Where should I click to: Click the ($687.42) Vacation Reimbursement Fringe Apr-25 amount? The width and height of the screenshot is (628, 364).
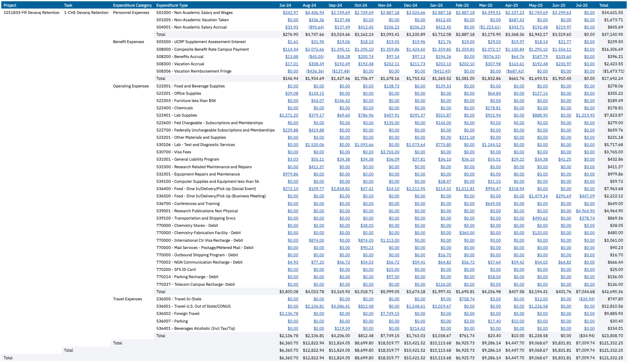[515, 71]
